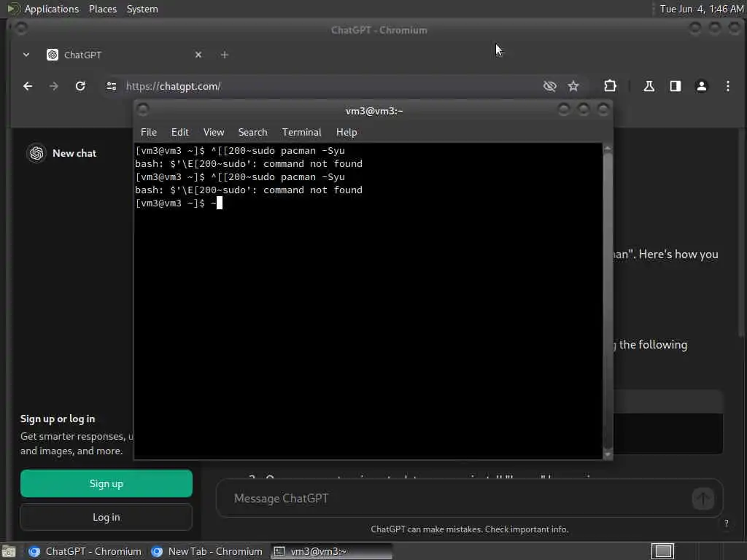Open the Terminal menu

[x=301, y=133]
